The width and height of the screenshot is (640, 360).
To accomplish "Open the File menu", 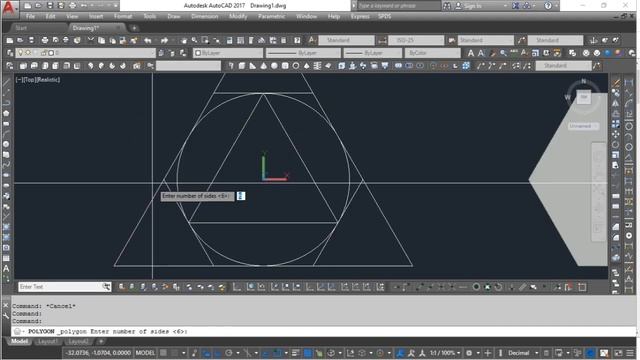I will pos(30,17).
